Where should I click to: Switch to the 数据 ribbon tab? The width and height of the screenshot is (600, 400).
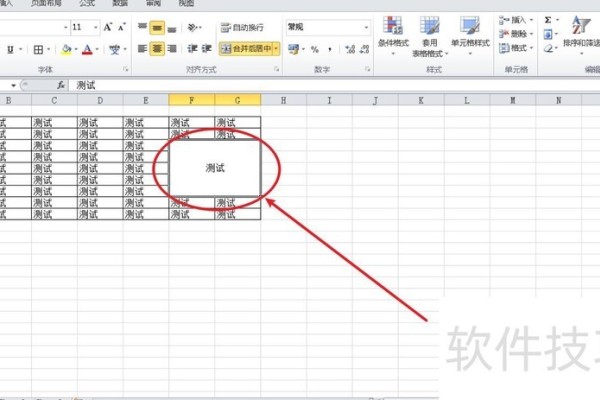(120, 3)
